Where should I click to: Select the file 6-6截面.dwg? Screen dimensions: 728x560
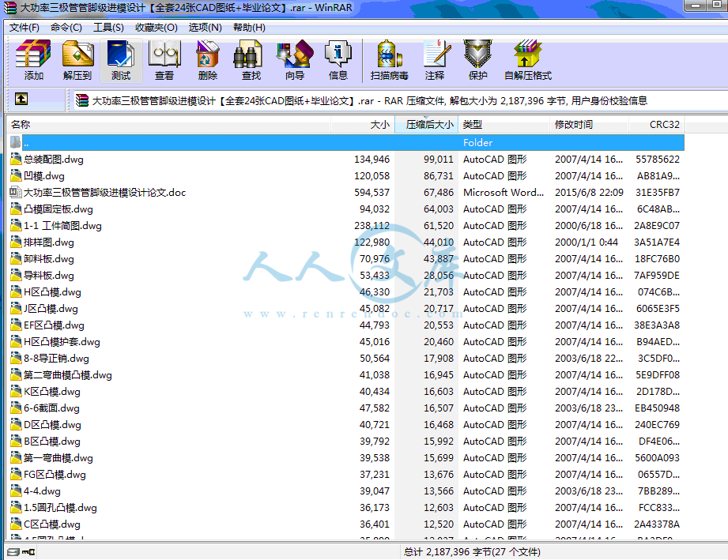(52, 408)
